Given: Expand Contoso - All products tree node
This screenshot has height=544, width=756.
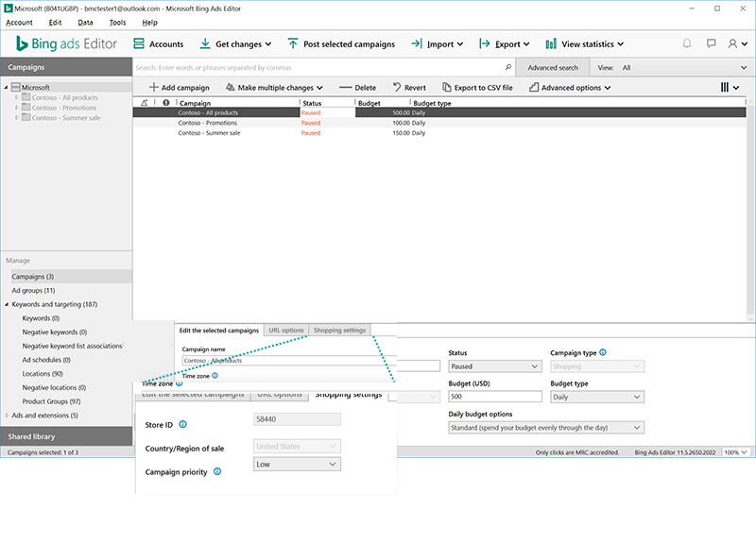Looking at the screenshot, I should tap(17, 97).
